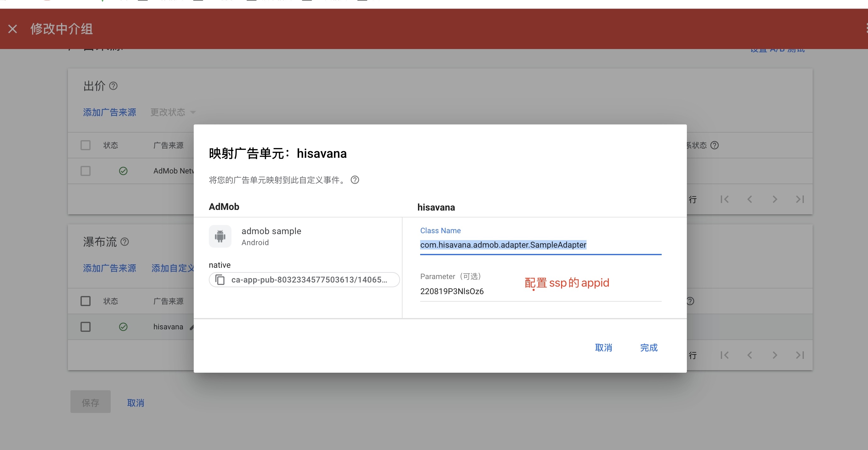The width and height of the screenshot is (868, 450).
Task: Open help icon at right of waterfall table header
Action: tap(690, 301)
